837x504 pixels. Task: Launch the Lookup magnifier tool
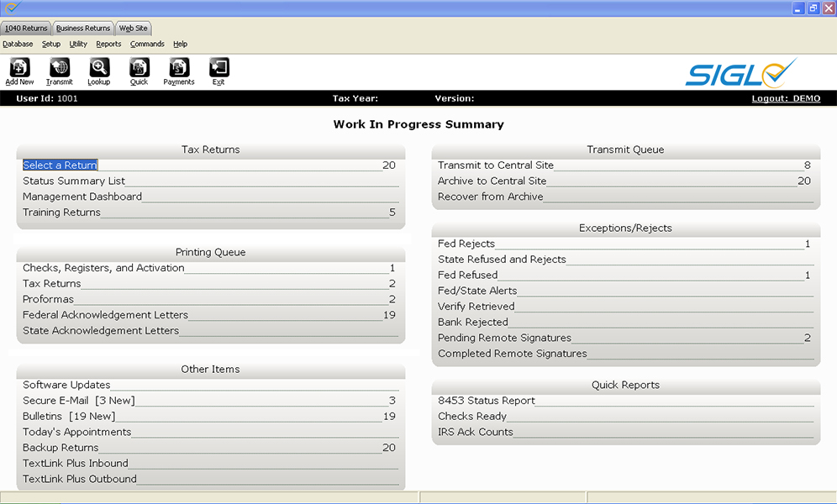click(x=99, y=71)
